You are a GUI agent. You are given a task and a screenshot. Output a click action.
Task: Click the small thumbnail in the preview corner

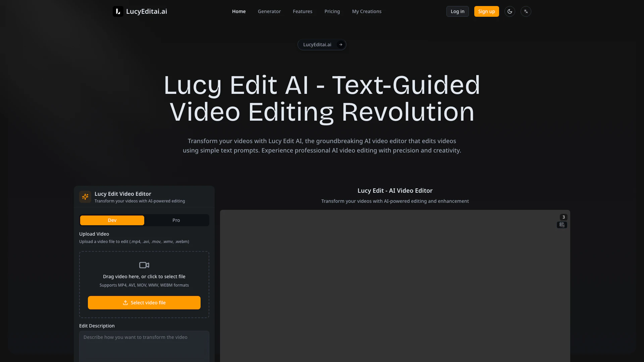point(562,225)
